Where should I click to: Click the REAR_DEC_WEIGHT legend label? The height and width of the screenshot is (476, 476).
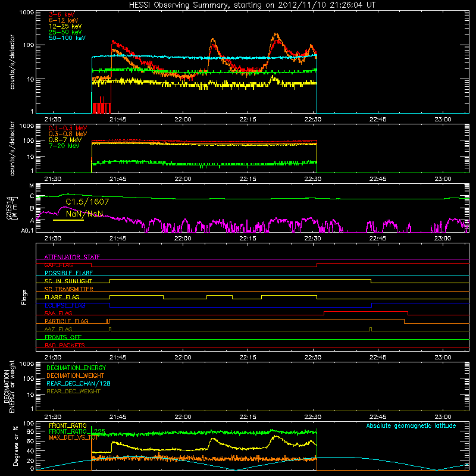coord(73,392)
